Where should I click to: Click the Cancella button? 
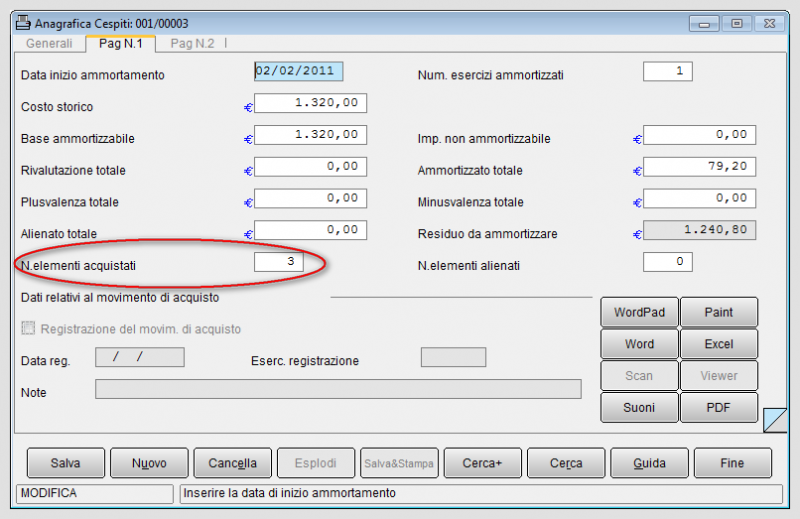pyautogui.click(x=232, y=463)
